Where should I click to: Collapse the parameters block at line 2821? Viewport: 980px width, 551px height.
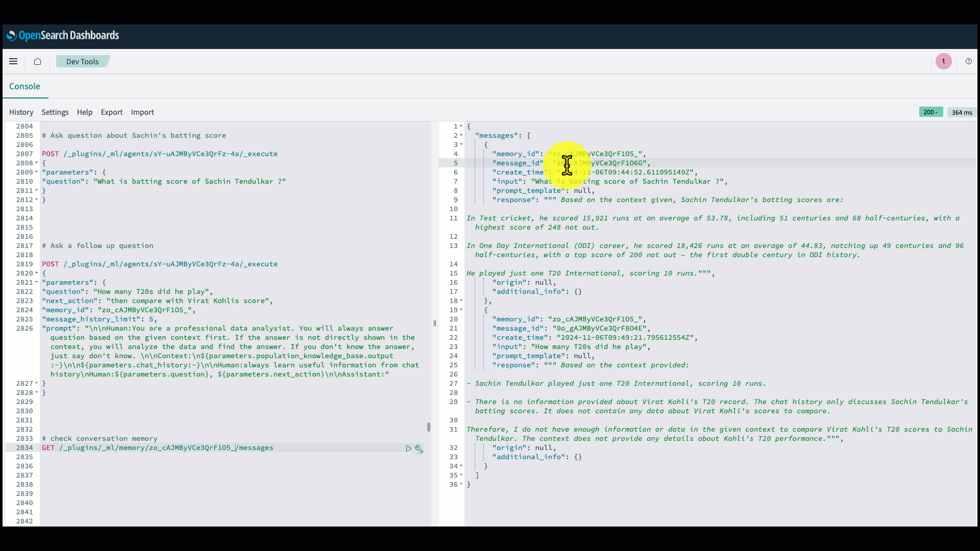(x=37, y=283)
